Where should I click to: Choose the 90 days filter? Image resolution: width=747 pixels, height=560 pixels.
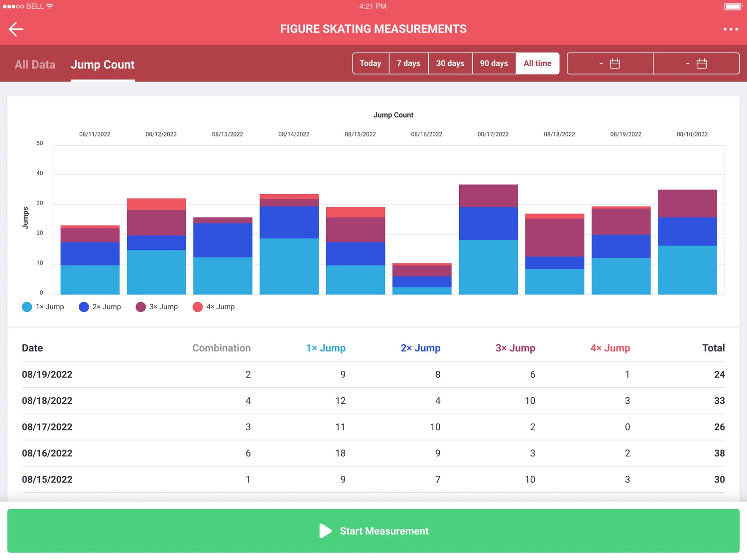(x=494, y=64)
